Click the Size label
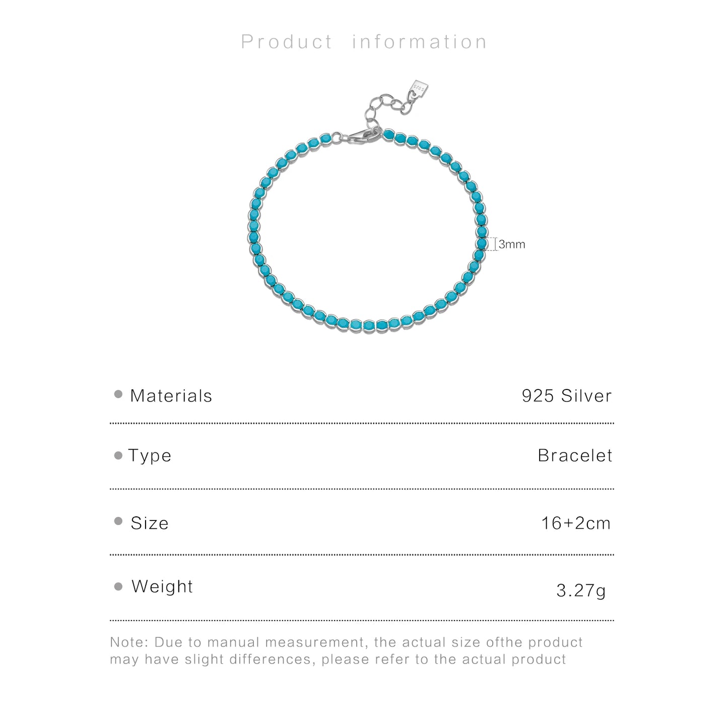 [150, 523]
